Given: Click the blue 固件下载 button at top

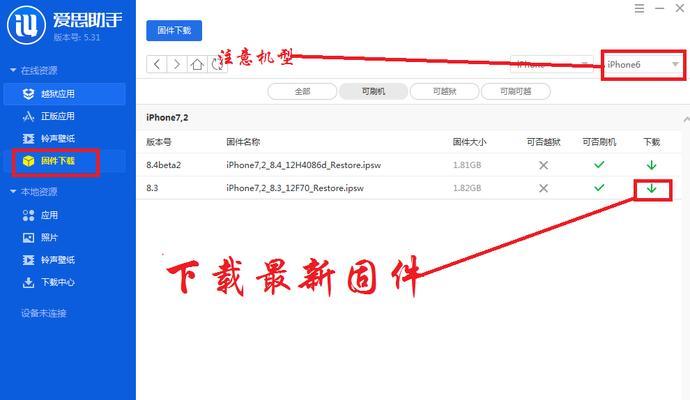Looking at the screenshot, I should 174,30.
